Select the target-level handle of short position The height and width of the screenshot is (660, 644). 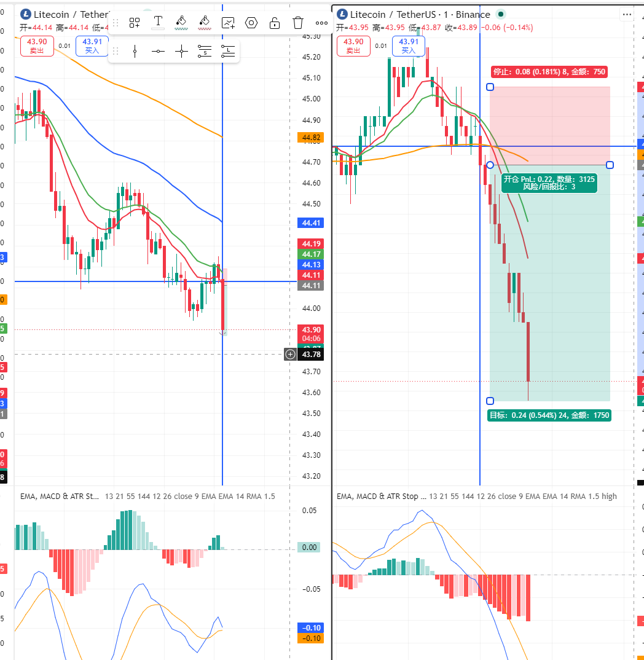pyautogui.click(x=490, y=401)
